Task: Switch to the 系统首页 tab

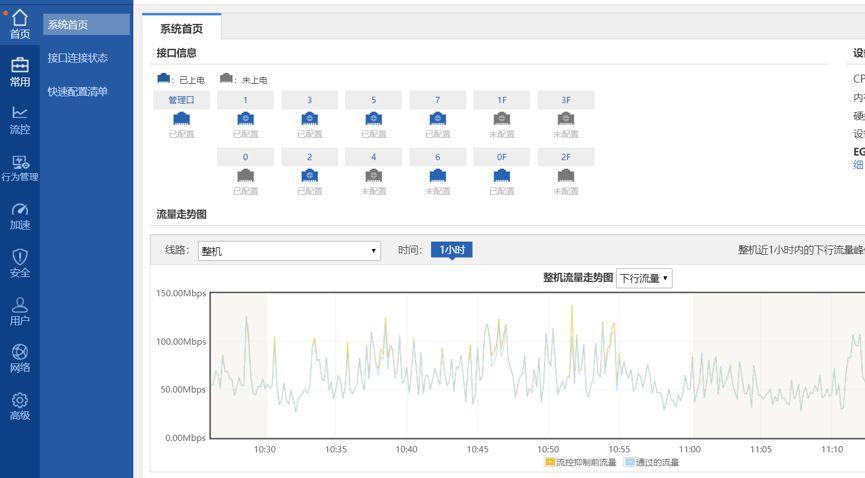Action: tap(181, 28)
